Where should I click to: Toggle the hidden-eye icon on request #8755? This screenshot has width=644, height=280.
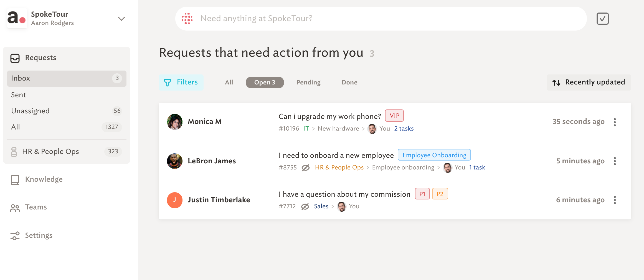(306, 168)
